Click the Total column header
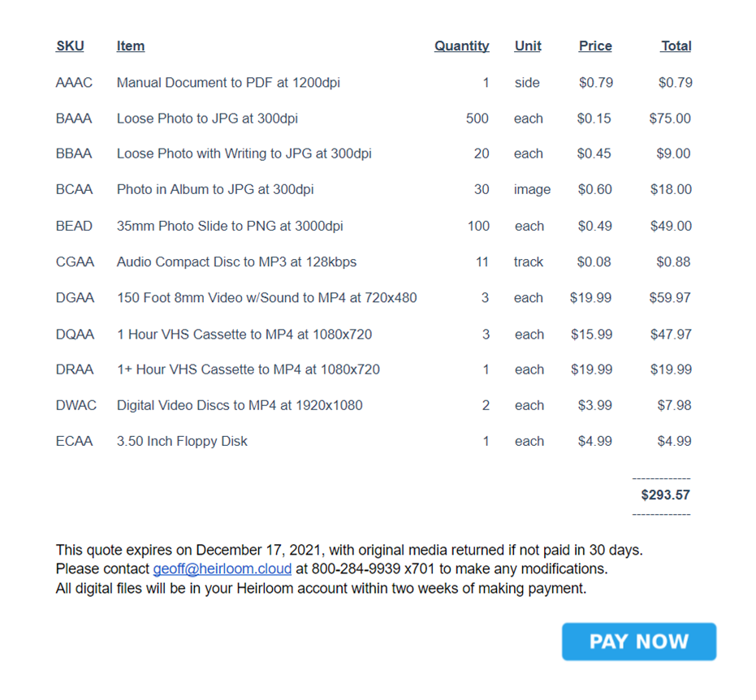This screenshot has width=756, height=700. pos(676,45)
